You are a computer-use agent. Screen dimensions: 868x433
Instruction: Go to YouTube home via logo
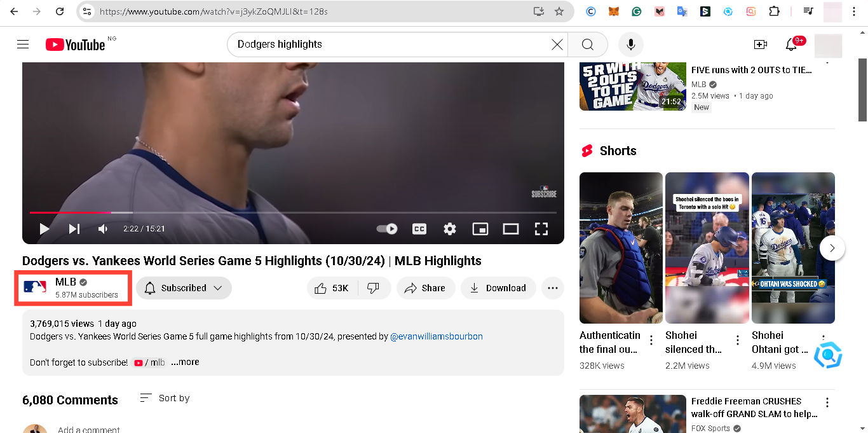(76, 45)
